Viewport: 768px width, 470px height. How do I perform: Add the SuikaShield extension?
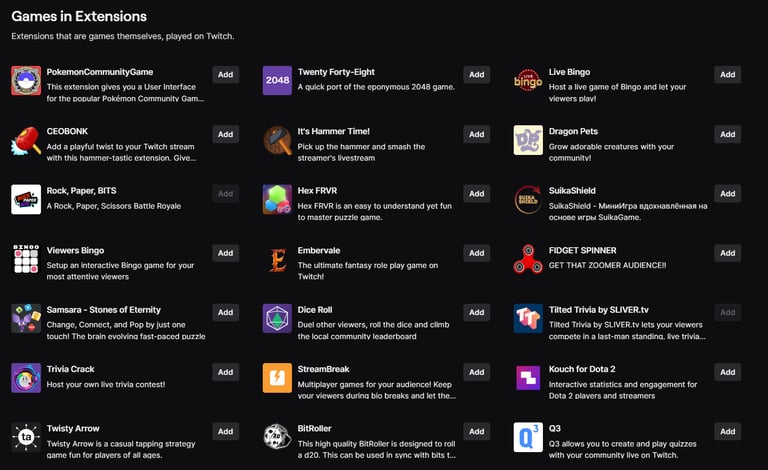(727, 193)
